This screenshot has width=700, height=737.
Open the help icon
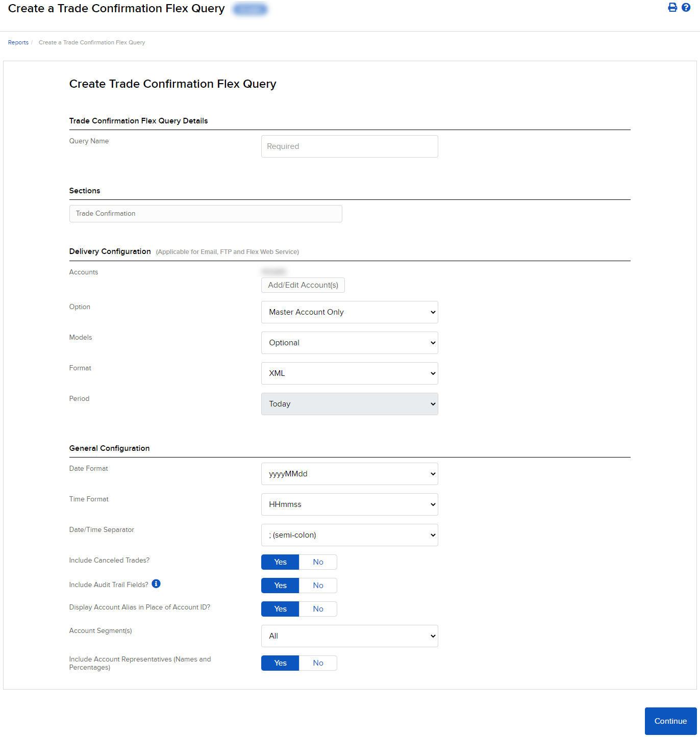686,7
